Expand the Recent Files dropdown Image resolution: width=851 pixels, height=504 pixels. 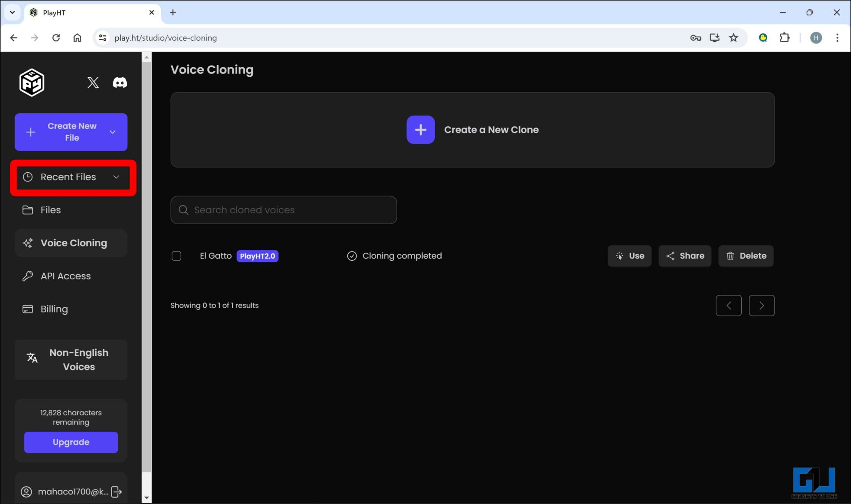pyautogui.click(x=116, y=177)
